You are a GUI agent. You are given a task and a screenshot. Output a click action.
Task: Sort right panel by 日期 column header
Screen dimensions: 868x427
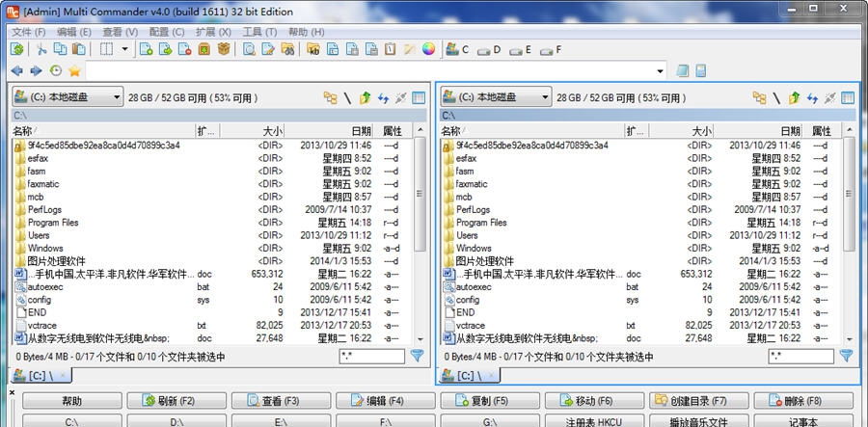coord(758,131)
